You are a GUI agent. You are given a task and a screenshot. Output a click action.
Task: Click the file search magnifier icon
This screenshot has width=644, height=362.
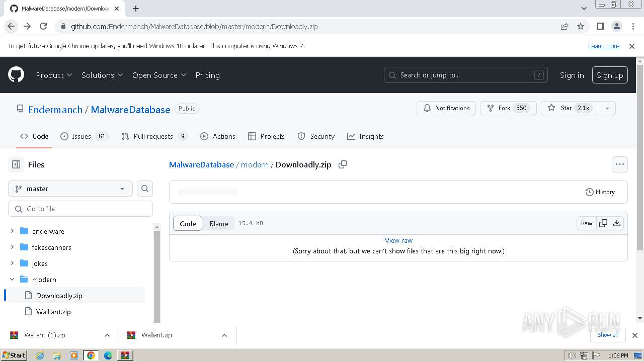[x=145, y=189]
